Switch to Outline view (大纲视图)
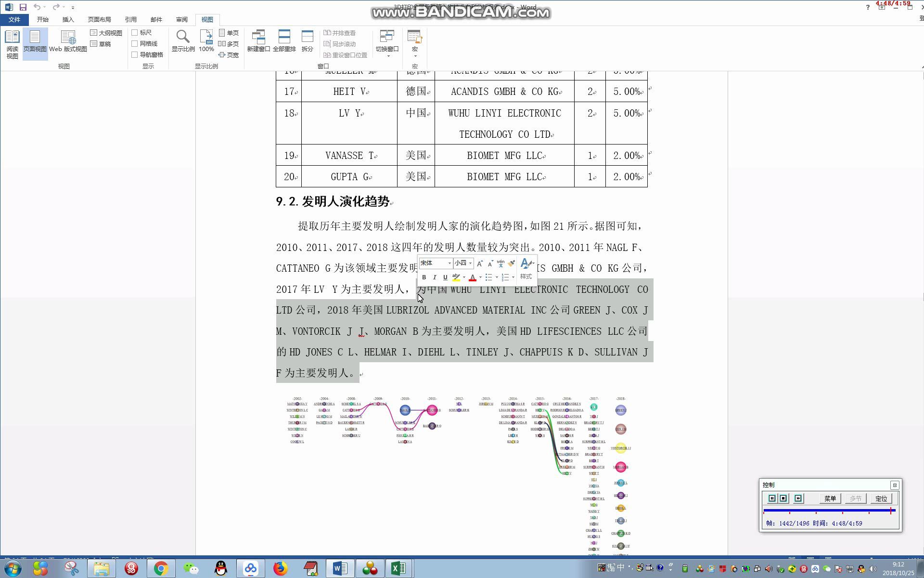The width and height of the screenshot is (924, 578). pos(106,33)
